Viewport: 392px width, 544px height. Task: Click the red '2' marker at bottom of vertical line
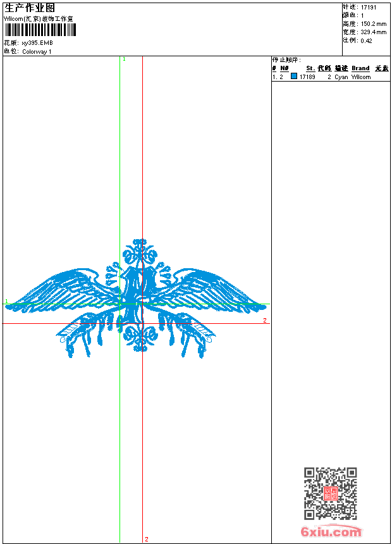(x=147, y=539)
